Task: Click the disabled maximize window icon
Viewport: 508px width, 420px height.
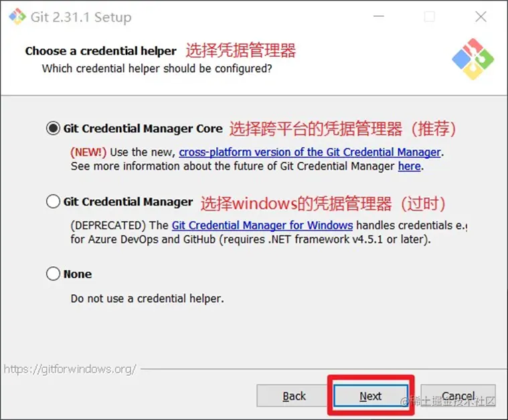Action: (x=430, y=17)
